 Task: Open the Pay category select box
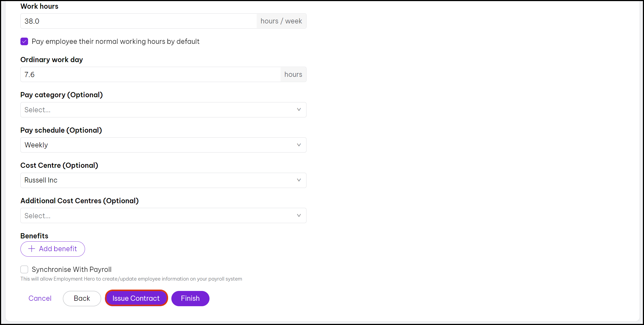point(158,110)
